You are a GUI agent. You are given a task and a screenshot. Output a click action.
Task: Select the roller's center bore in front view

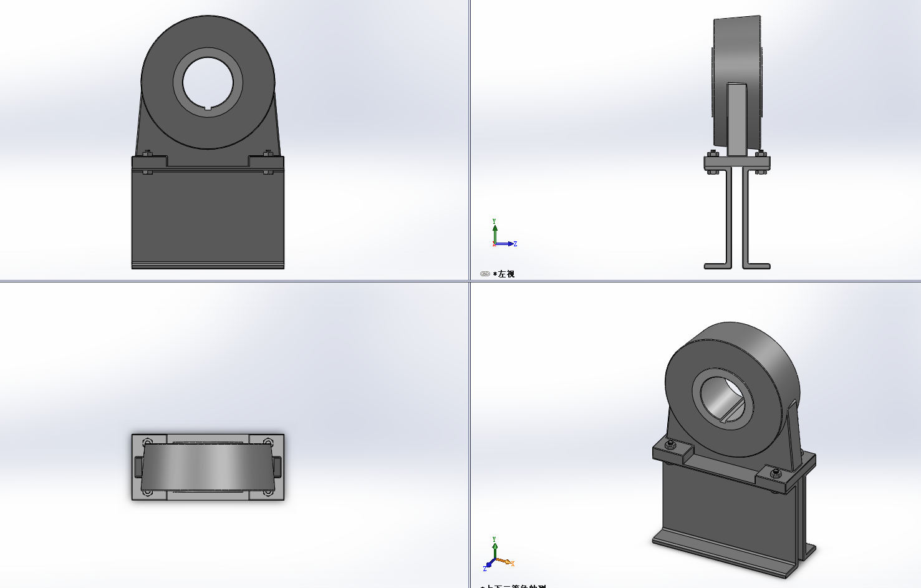point(208,82)
